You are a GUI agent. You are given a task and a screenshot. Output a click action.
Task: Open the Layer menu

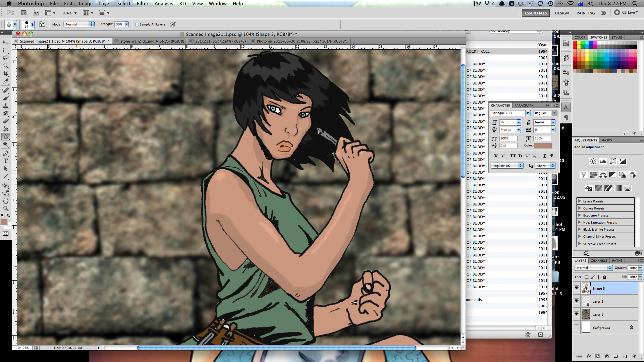tap(105, 4)
